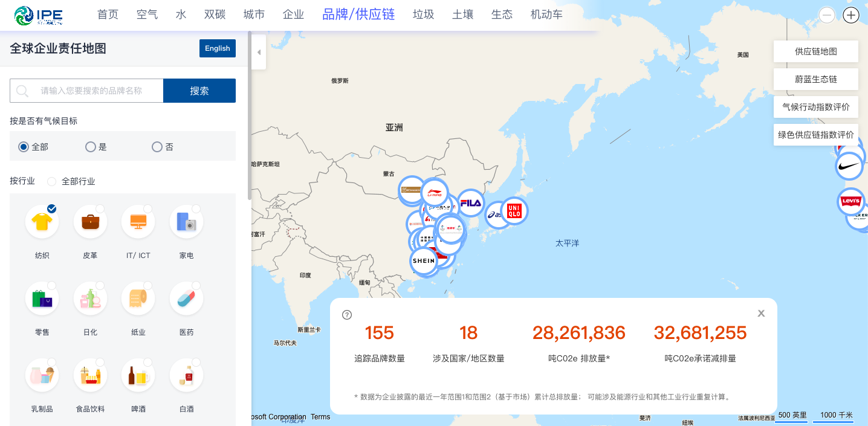Click the magnifier icon in search box
Screen dimensions: 868x426
point(22,91)
